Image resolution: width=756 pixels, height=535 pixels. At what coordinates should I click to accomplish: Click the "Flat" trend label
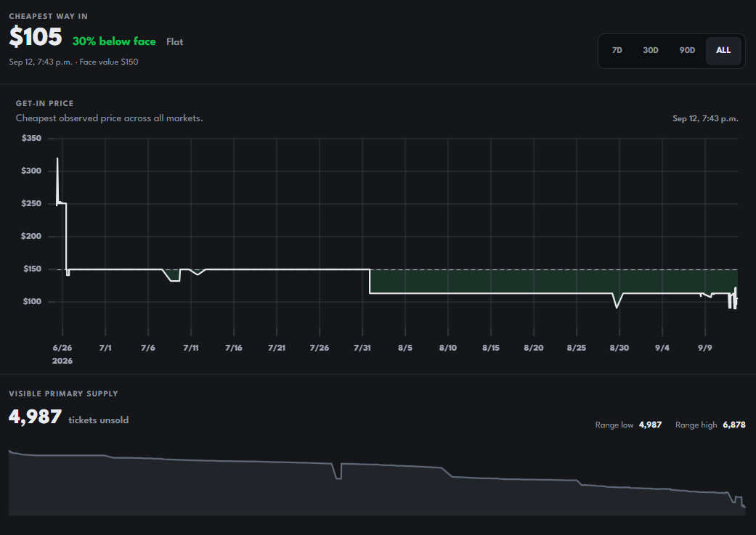[174, 42]
